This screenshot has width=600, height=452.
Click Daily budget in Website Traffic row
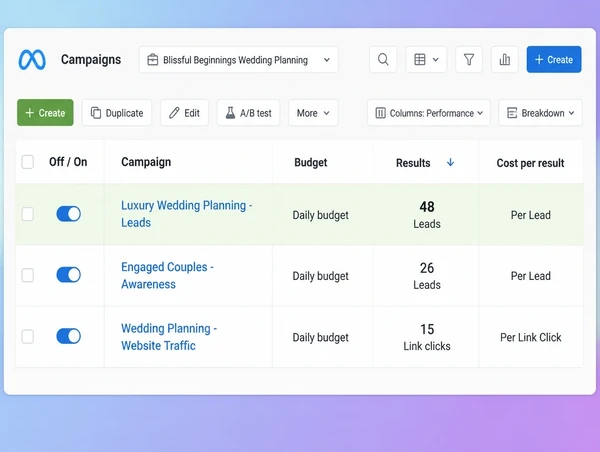click(x=320, y=337)
